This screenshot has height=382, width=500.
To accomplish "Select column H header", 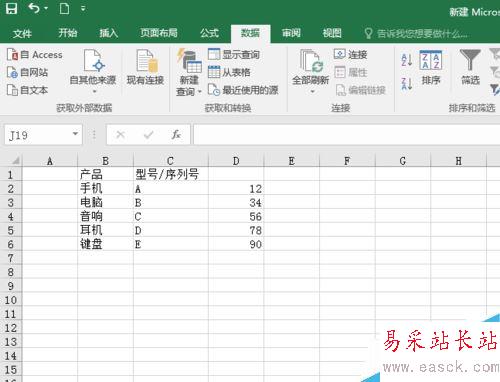I will 458,161.
